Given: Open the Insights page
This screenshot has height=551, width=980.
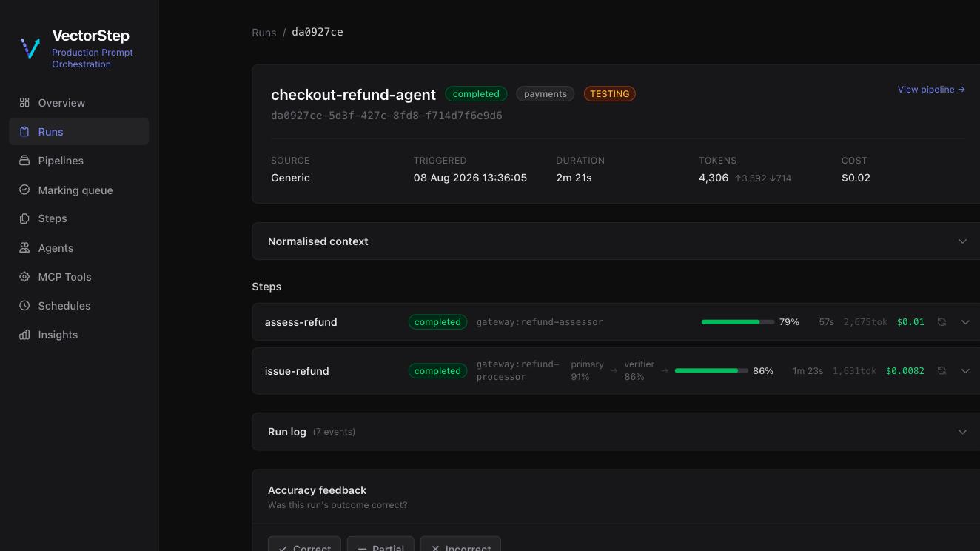Looking at the screenshot, I should 79,334.
